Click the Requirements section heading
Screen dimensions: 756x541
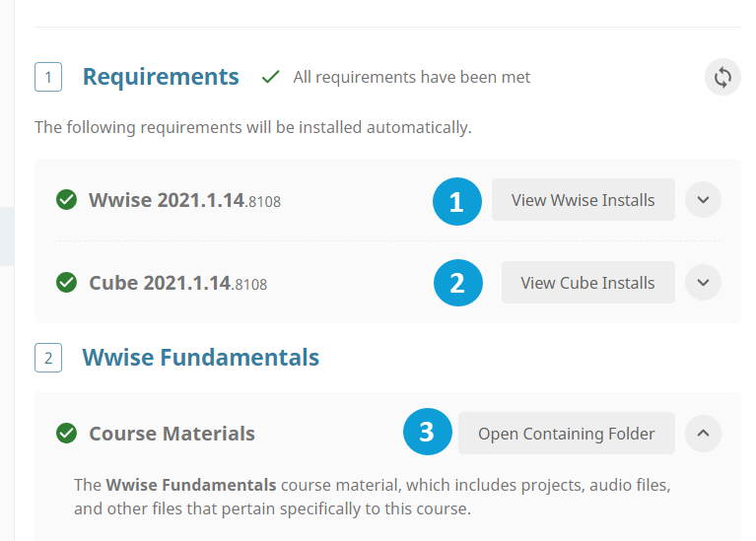(x=161, y=77)
